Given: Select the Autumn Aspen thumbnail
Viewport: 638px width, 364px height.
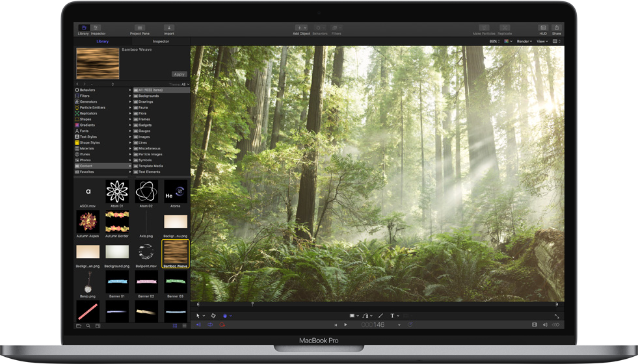Looking at the screenshot, I should coord(88,223).
